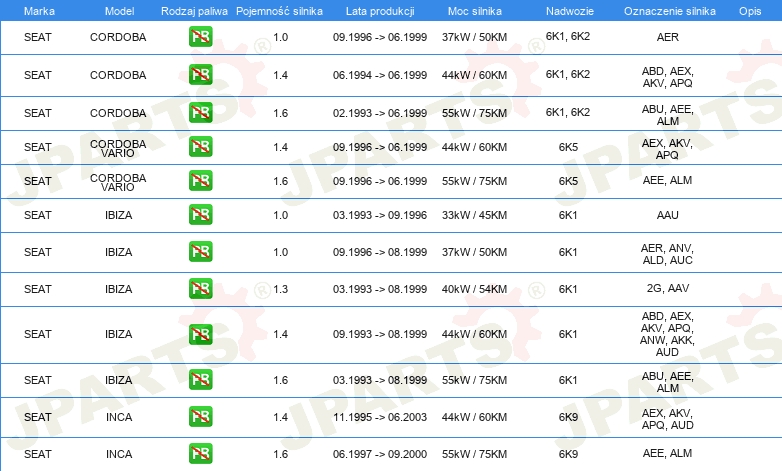782x471 pixels.
Task: Click the Pojemność silnika column header
Action: pyautogui.click(x=279, y=11)
